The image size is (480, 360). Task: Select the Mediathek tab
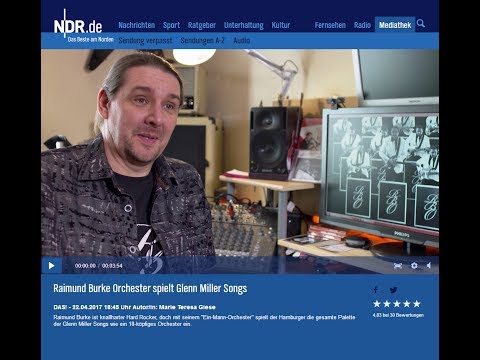coord(395,25)
